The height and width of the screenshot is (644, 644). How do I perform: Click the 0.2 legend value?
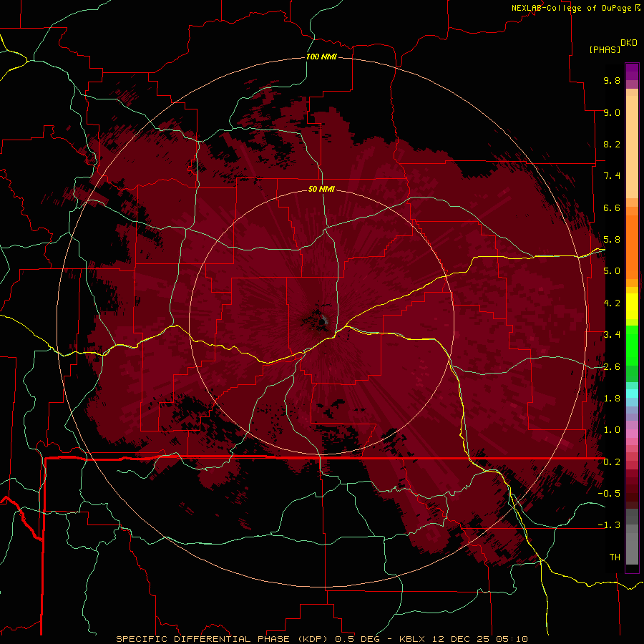[612, 462]
